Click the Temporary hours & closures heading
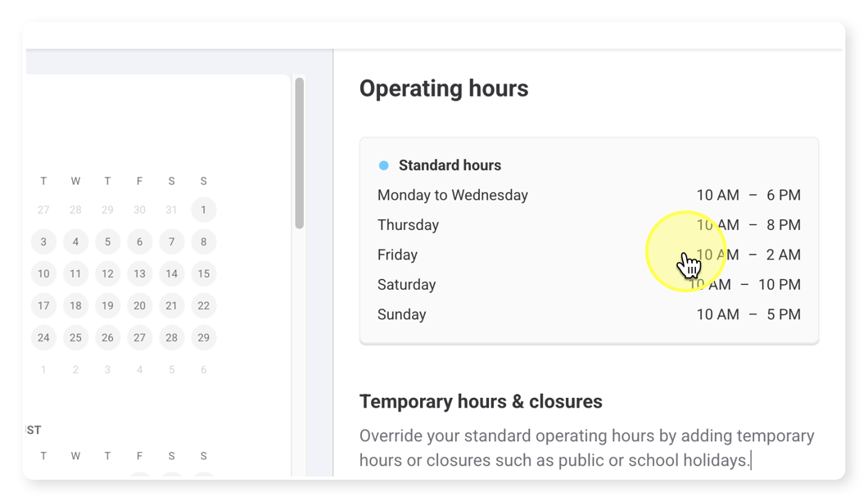This screenshot has height=501, width=868. 481,401
